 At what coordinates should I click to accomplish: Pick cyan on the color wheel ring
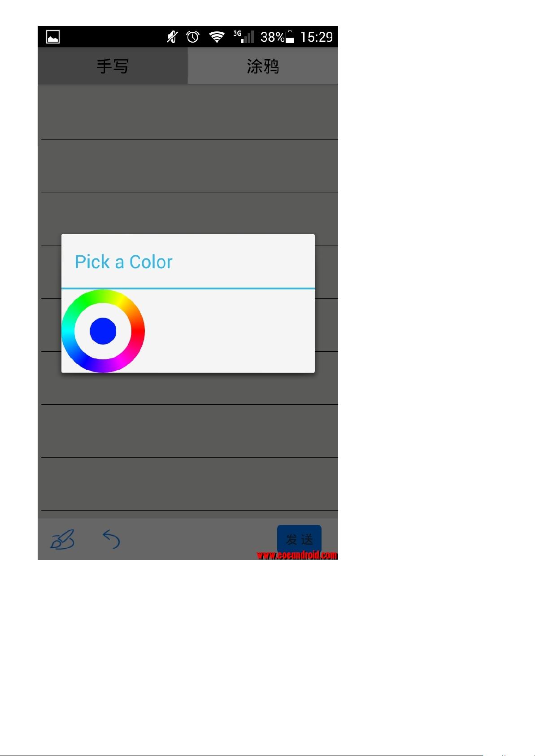coord(68,331)
